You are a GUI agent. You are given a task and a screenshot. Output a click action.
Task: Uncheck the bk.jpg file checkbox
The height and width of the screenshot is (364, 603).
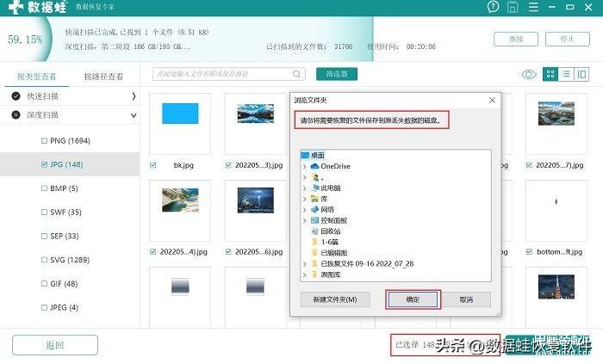(x=153, y=165)
